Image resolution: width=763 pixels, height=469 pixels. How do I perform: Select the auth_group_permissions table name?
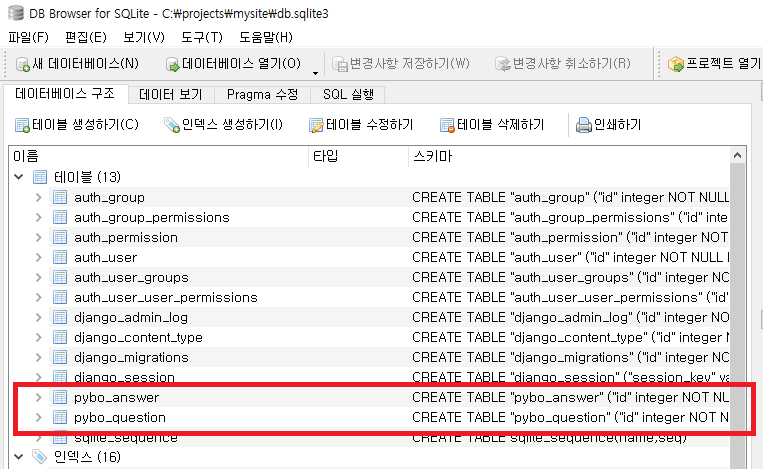[151, 217]
